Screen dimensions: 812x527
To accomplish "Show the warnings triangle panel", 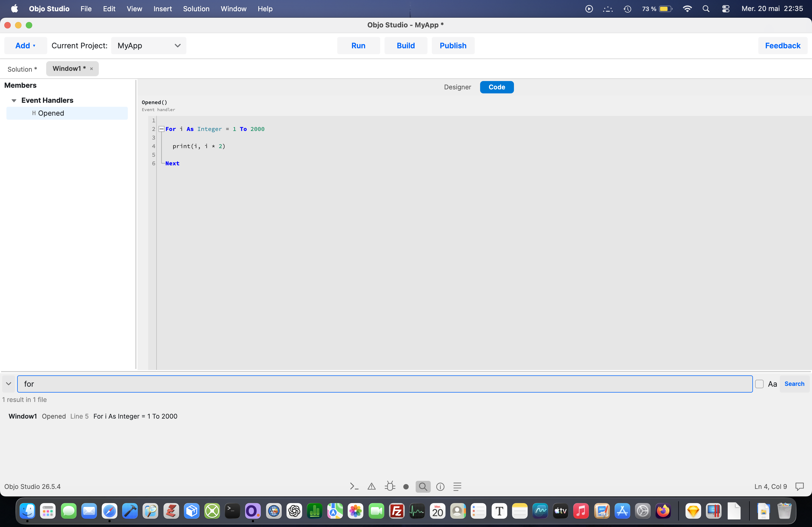I will pyautogui.click(x=371, y=486).
